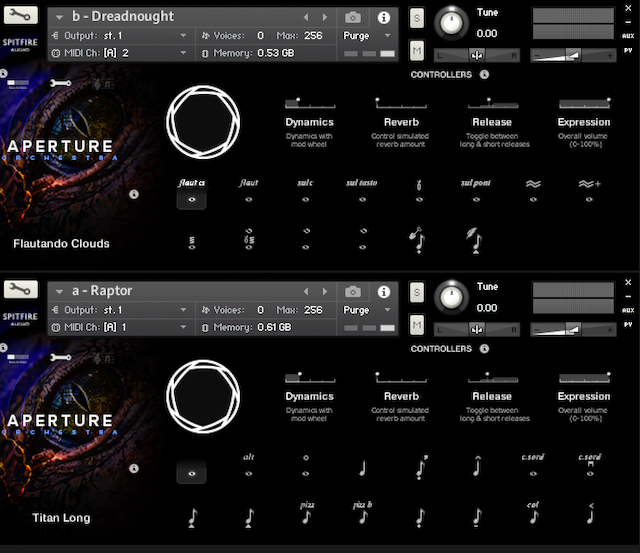This screenshot has height=553, width=640.
Task: Click Max voices value 256 in Raptor
Action: (x=313, y=310)
